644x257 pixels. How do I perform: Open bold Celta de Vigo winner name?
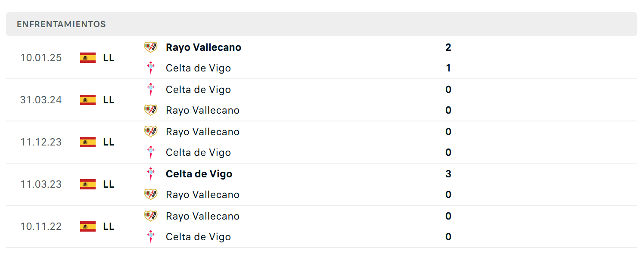(199, 174)
